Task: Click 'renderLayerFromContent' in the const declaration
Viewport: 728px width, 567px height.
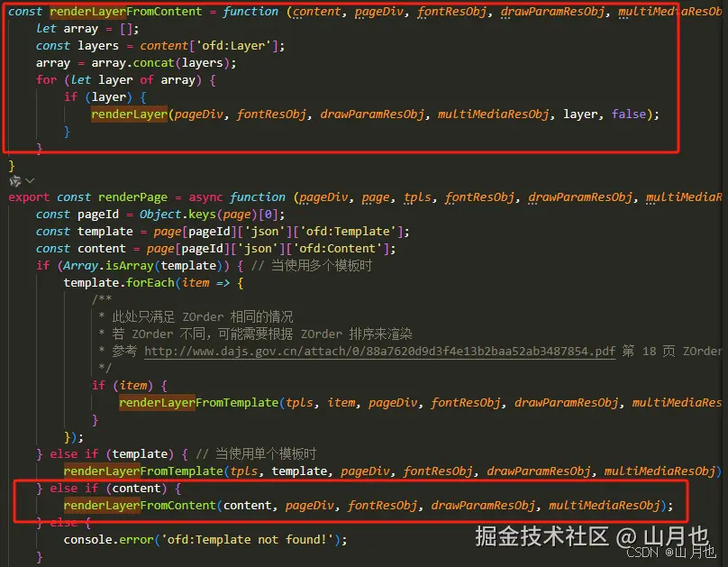Action: (126, 12)
